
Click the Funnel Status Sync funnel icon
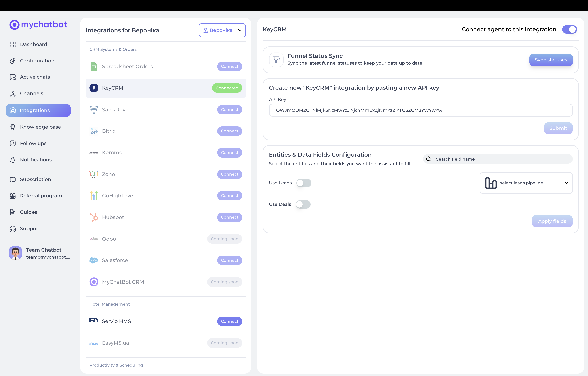pos(276,60)
